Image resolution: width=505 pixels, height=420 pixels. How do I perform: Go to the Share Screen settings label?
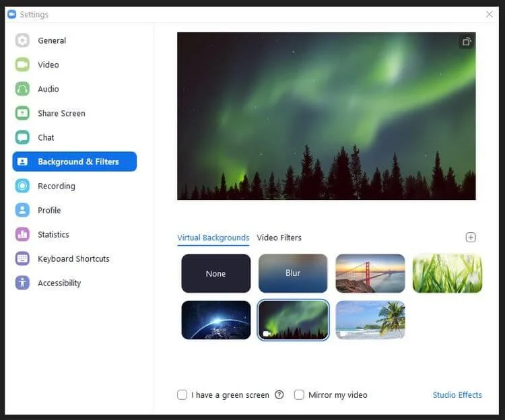coord(61,113)
